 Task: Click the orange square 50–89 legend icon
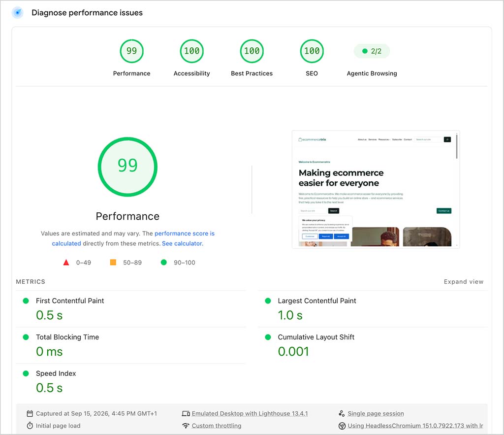tap(113, 262)
